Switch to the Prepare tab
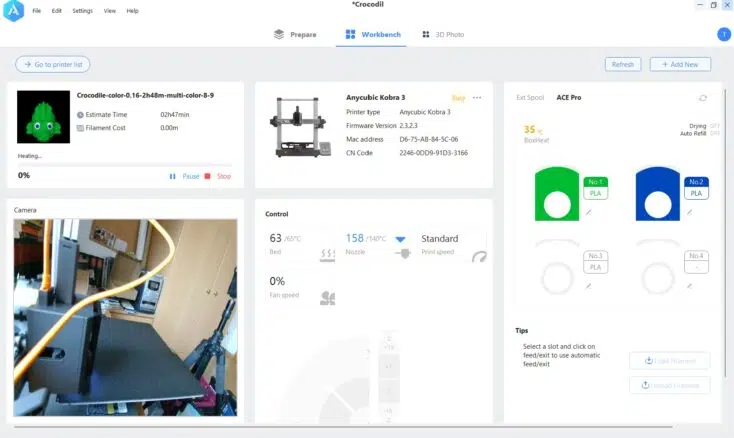 click(x=295, y=35)
